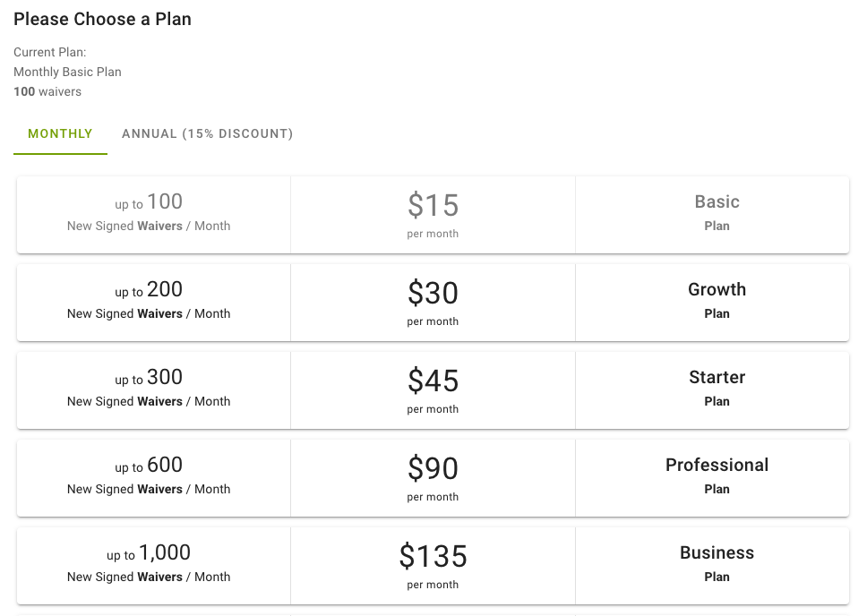Image resolution: width=867 pixels, height=616 pixels.
Task: Click the greyed-out Basic Plan card
Action: (433, 215)
